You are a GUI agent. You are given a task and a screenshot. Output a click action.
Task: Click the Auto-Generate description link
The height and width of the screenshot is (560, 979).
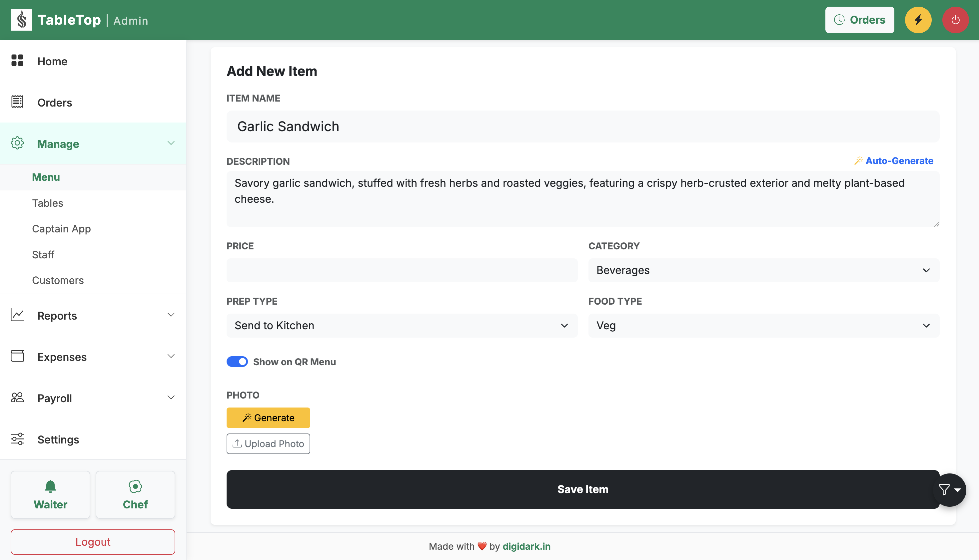pos(894,161)
